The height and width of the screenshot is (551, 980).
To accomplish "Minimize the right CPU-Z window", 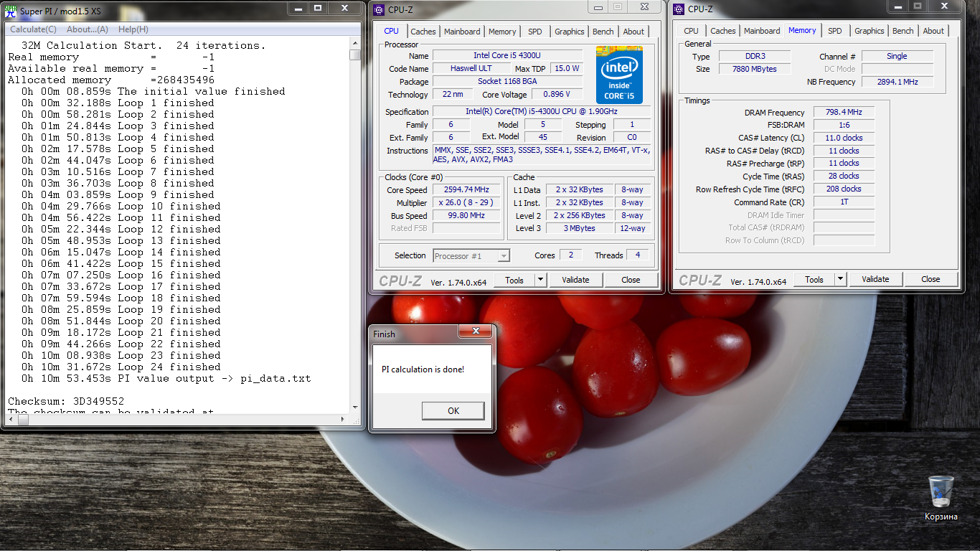I will coord(897,6).
